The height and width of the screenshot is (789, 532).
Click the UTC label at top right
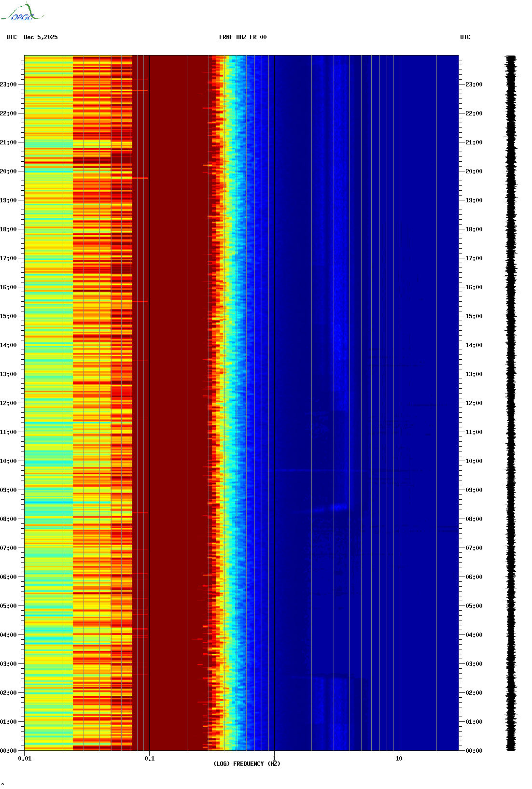[465, 37]
